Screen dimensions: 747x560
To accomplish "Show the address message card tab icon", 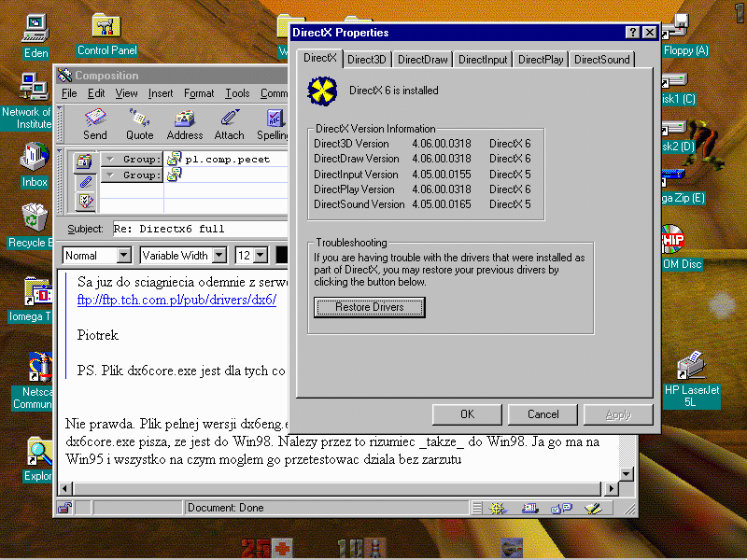I will click(85, 161).
